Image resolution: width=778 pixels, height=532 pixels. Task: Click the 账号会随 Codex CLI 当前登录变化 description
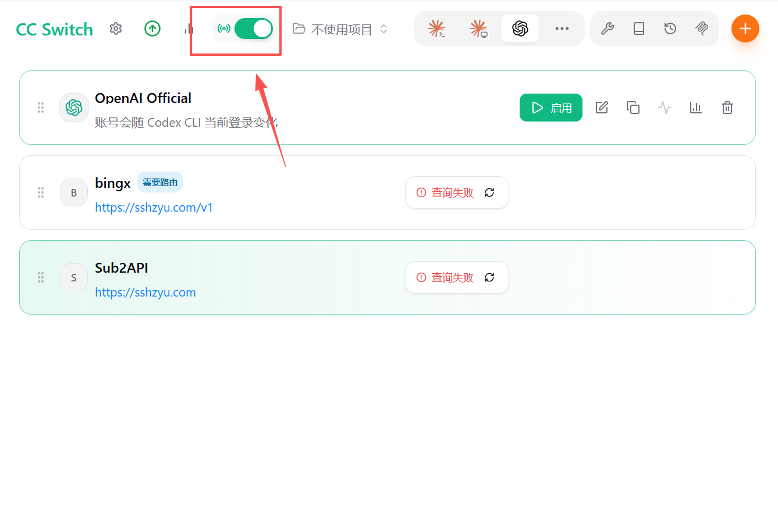pos(186,123)
